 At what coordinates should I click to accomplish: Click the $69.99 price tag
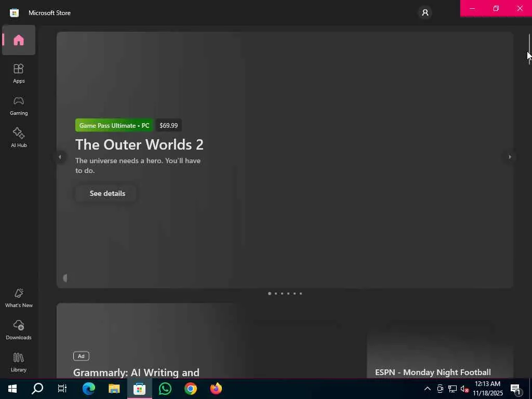pos(169,125)
